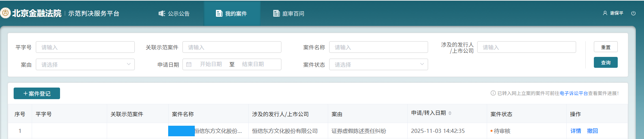The height and width of the screenshot is (139, 644).
Task: Click the 公示公告 megaphone icon
Action: pos(162,13)
